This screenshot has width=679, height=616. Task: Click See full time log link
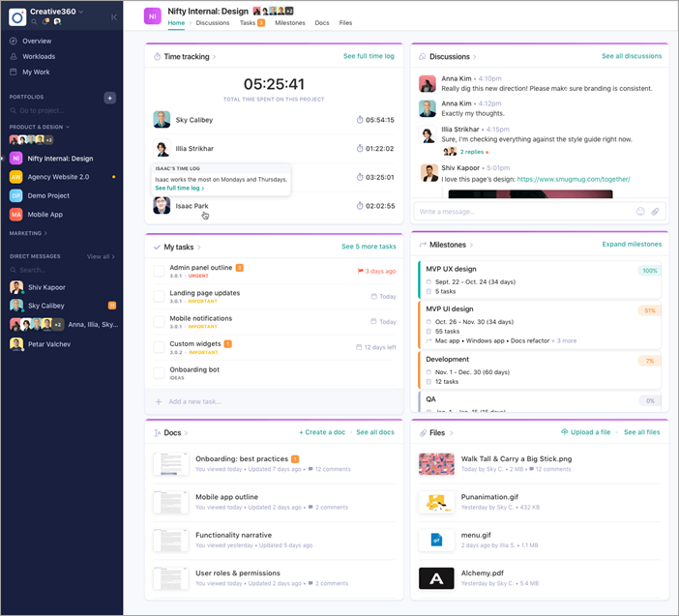[369, 57]
